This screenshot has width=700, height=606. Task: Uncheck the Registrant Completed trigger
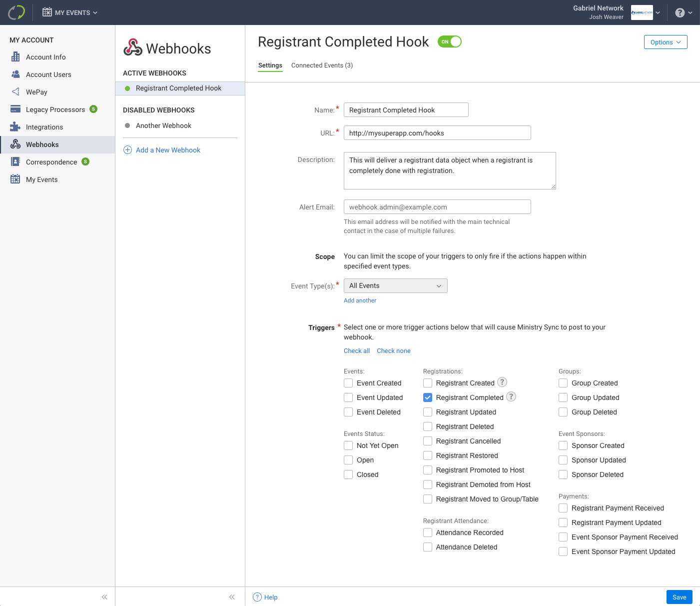428,397
